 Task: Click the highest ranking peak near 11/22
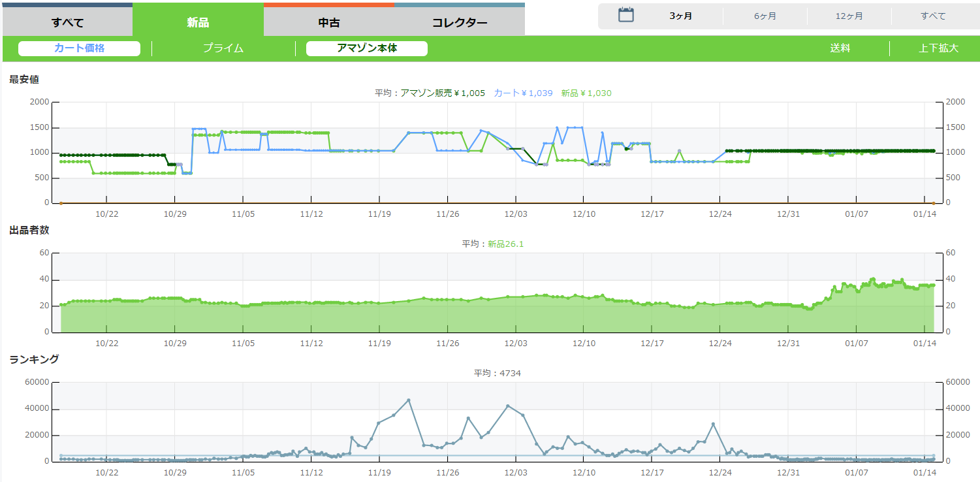pos(409,400)
